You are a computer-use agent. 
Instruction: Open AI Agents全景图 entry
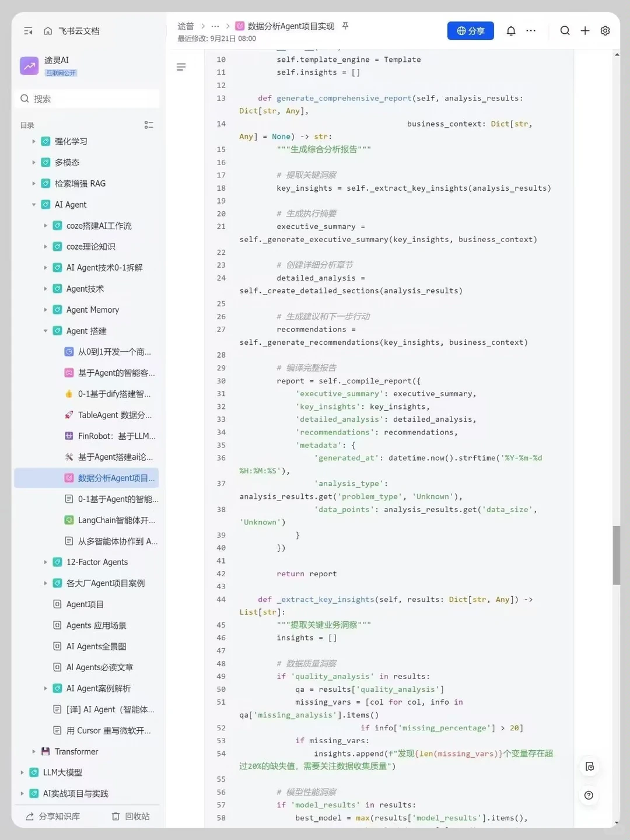(96, 646)
